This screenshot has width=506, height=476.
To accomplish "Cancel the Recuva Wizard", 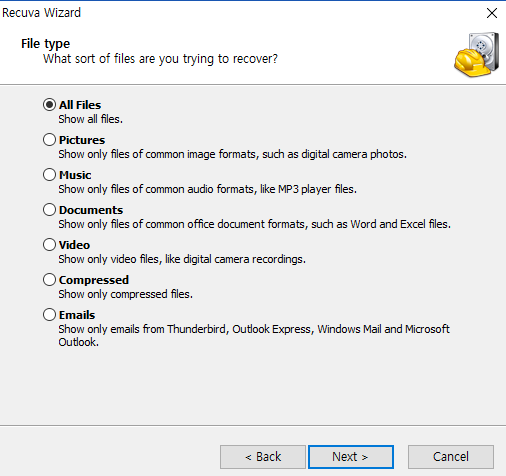I will 451,457.
